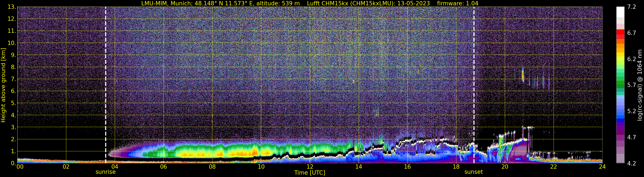Click the height-axis tick label 7 km

13,79
